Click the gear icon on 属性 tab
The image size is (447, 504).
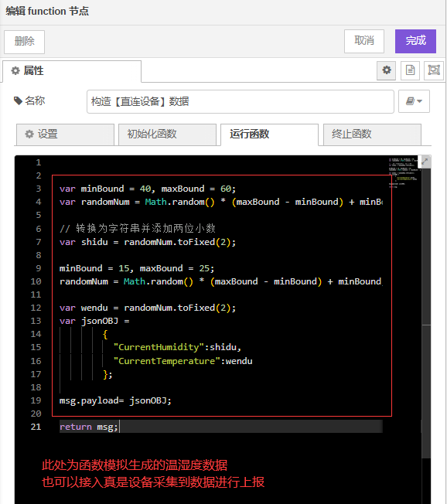click(15, 70)
